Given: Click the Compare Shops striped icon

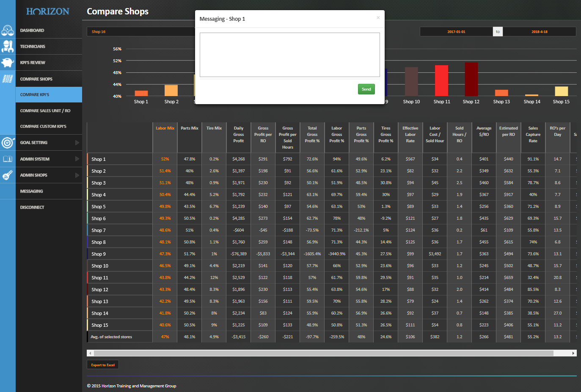Looking at the screenshot, I should pyautogui.click(x=8, y=79).
